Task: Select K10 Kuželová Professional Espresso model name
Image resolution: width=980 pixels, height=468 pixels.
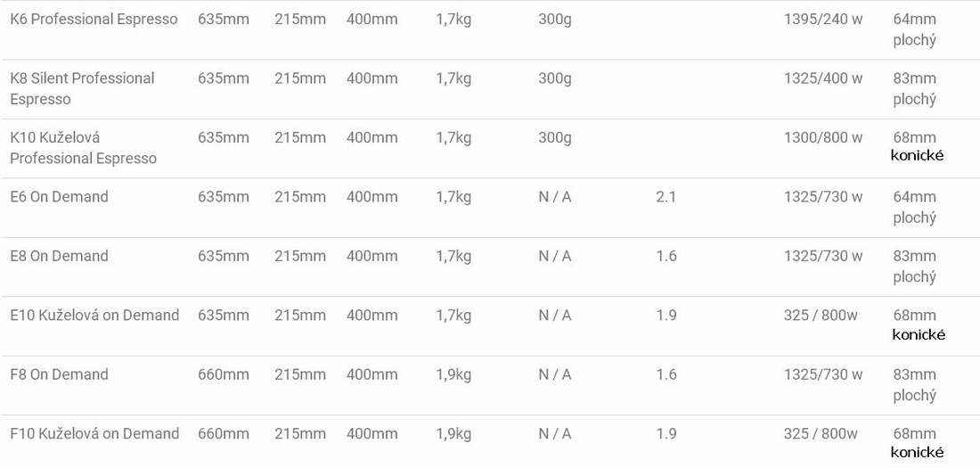Action: pyautogui.click(x=83, y=148)
